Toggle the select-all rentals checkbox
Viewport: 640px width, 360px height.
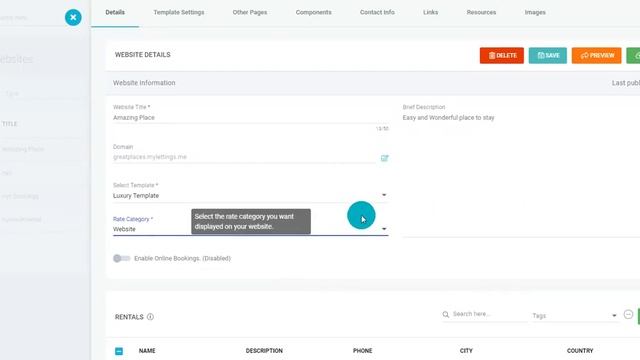pyautogui.click(x=119, y=351)
